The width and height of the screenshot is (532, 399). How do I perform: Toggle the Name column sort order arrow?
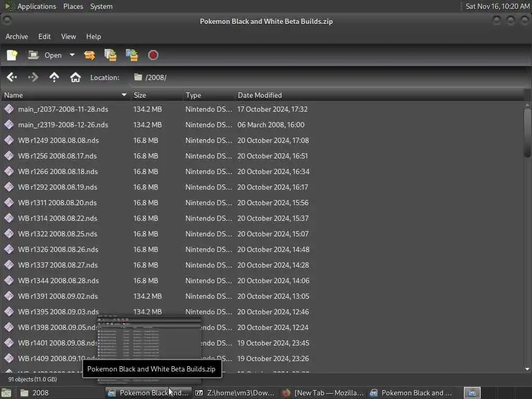click(x=124, y=96)
